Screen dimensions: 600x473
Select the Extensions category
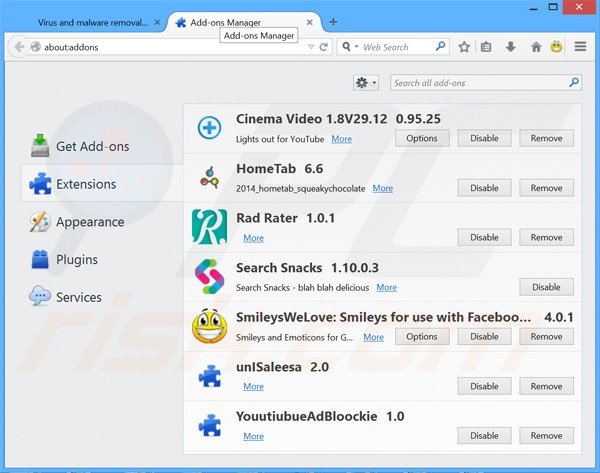tap(102, 184)
